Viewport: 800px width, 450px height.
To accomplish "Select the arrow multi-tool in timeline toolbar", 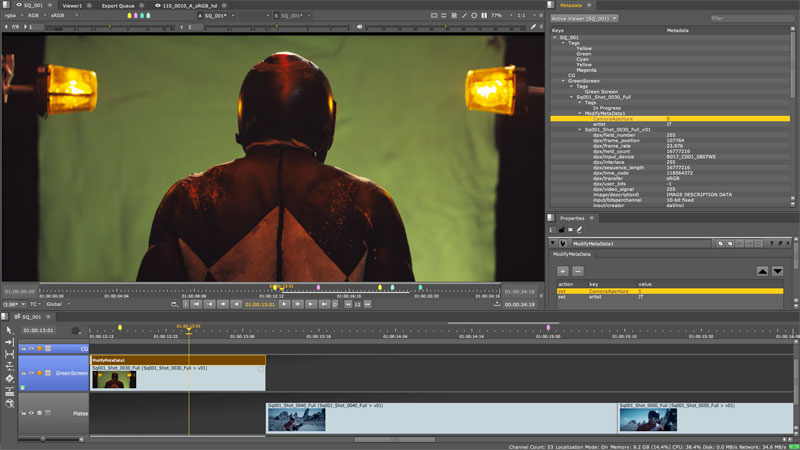I will 9,331.
